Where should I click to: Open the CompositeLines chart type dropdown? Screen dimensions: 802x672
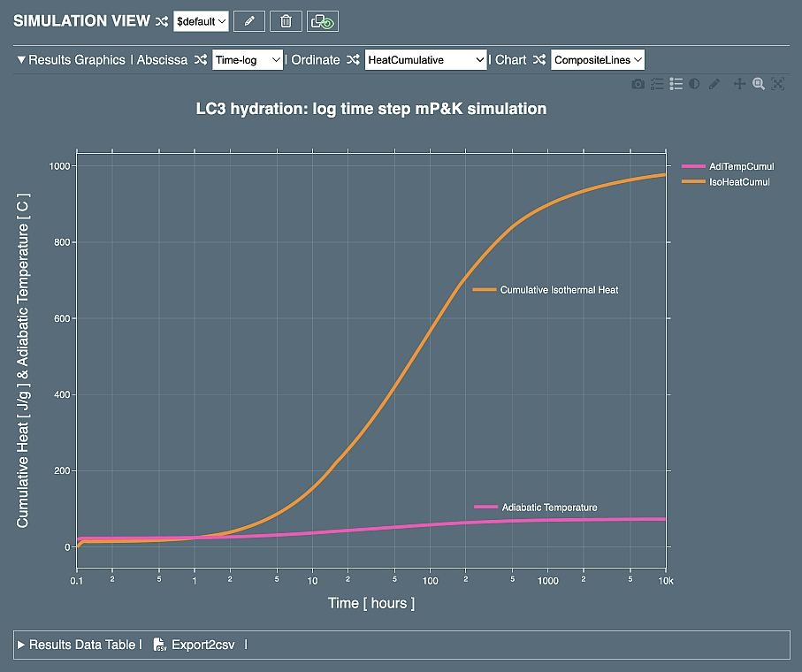598,60
